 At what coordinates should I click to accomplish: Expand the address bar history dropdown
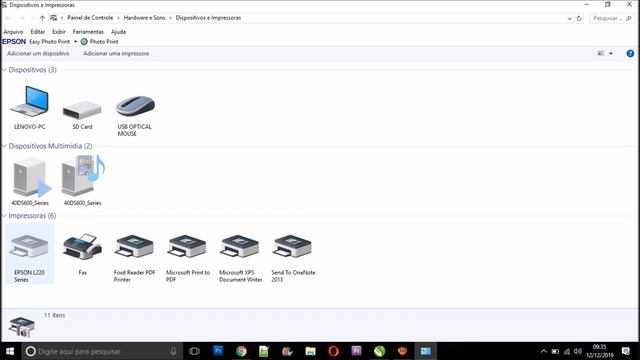(x=569, y=18)
